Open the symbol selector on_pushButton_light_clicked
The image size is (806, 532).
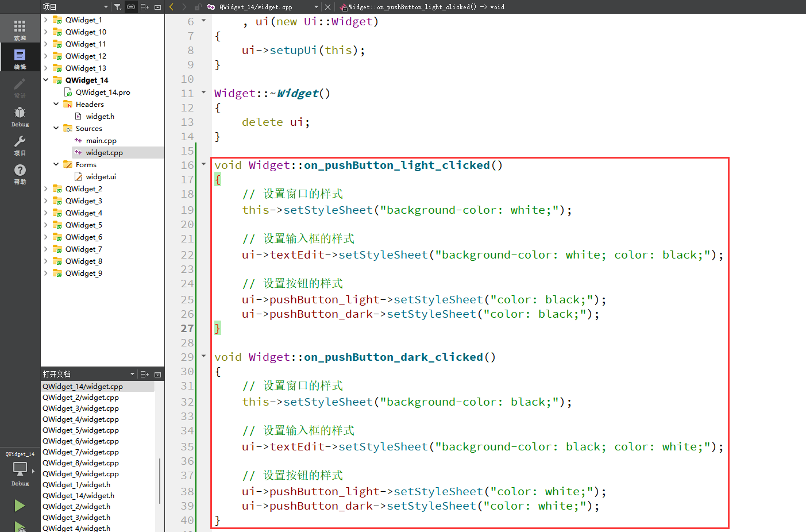[x=422, y=7]
